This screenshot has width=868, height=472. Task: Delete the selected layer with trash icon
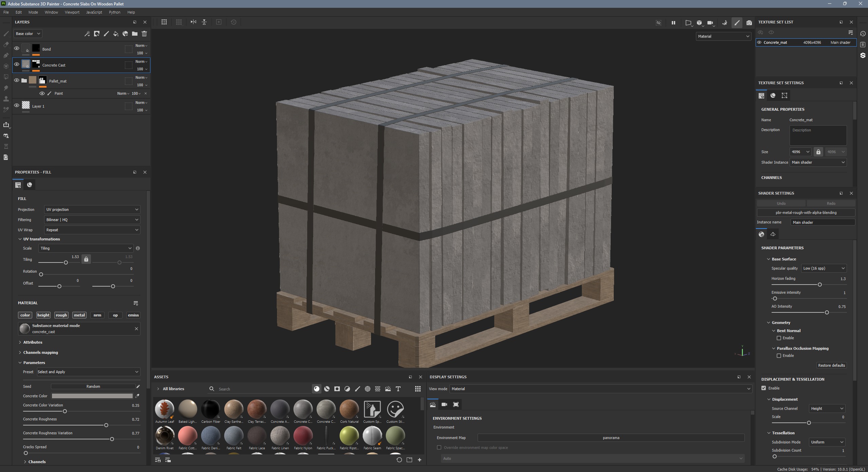pyautogui.click(x=144, y=34)
